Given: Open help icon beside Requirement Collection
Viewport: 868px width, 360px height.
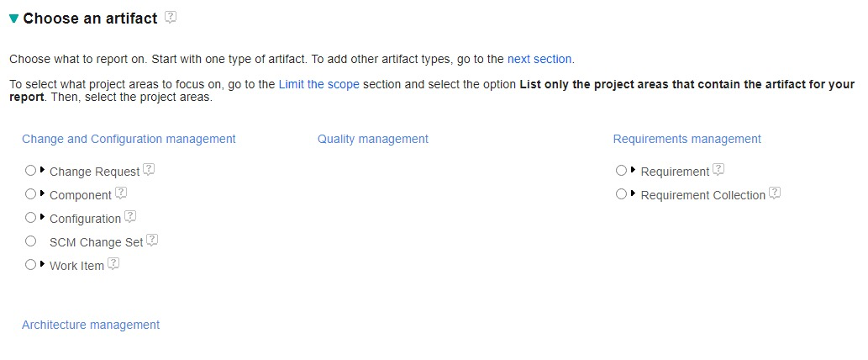Looking at the screenshot, I should point(775,193).
